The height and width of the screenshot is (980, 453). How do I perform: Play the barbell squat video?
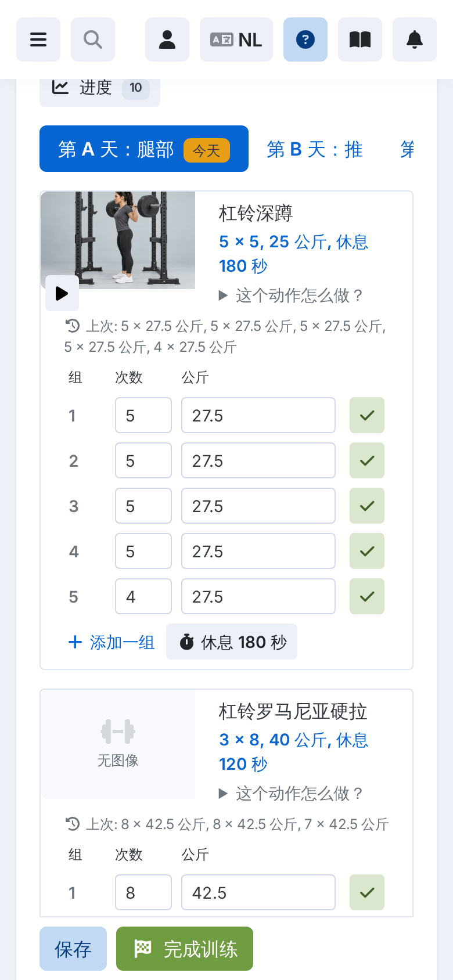click(62, 293)
